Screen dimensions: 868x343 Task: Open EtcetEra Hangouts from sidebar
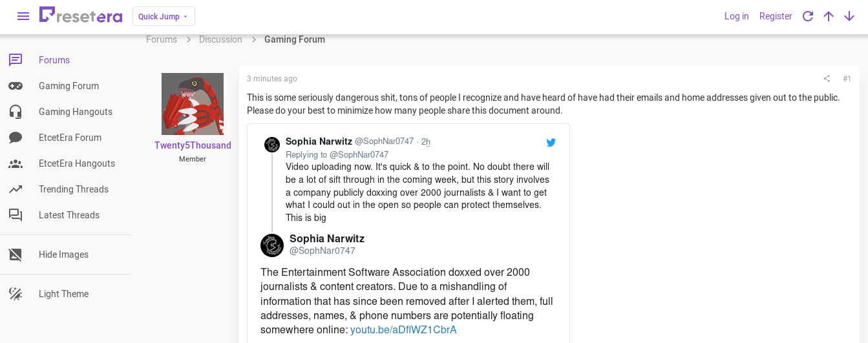pyautogui.click(x=77, y=163)
